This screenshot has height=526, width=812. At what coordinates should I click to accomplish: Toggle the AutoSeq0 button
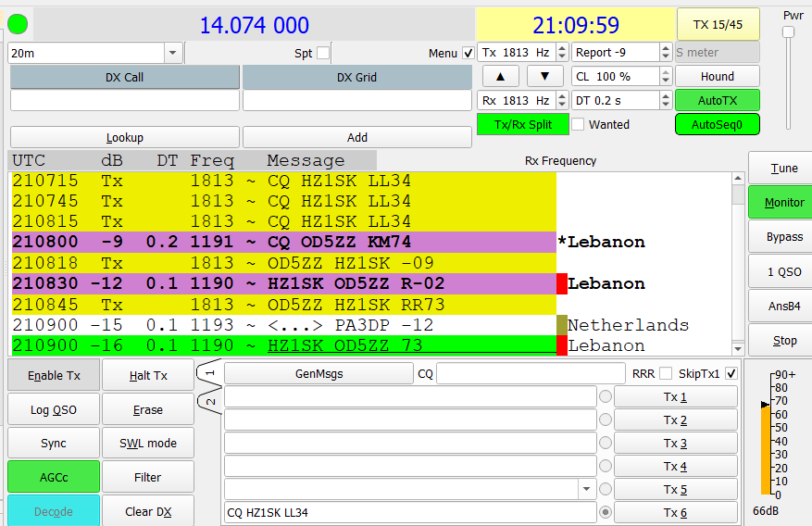tap(718, 124)
